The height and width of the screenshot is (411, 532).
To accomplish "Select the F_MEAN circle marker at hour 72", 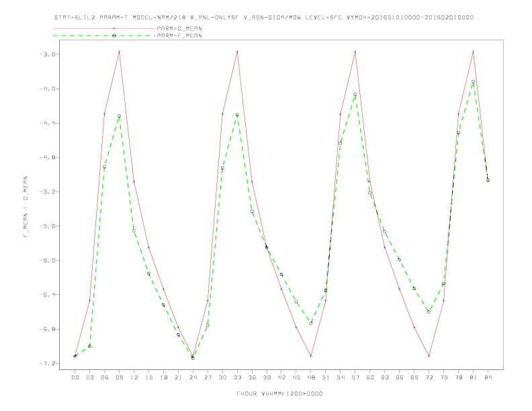I will click(429, 312).
